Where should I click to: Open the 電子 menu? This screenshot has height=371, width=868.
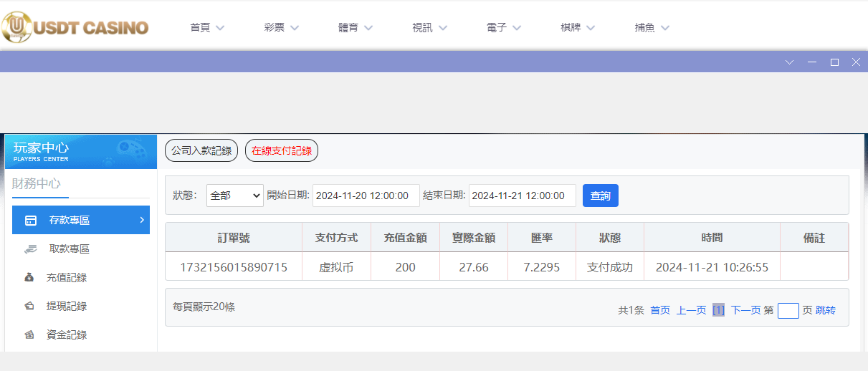pyautogui.click(x=503, y=28)
